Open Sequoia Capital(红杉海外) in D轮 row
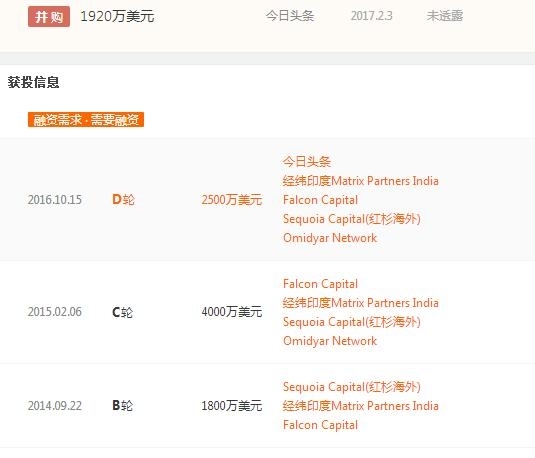The width and height of the screenshot is (535, 458). pyautogui.click(x=351, y=219)
